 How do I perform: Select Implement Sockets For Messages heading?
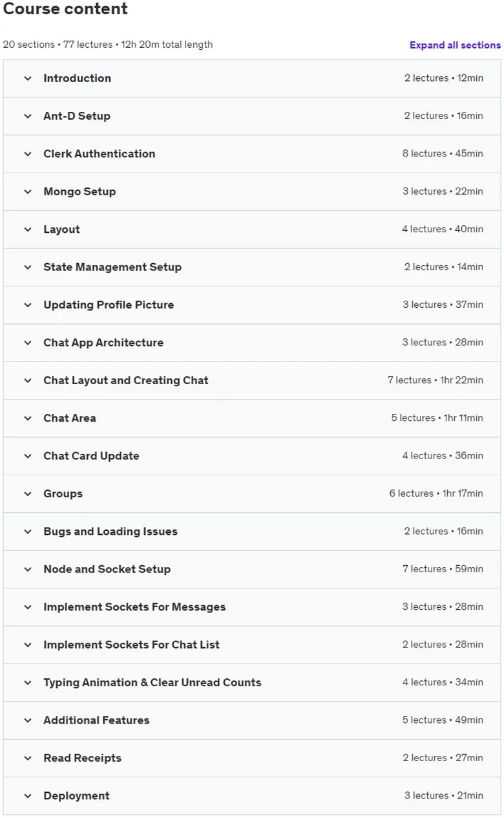134,607
